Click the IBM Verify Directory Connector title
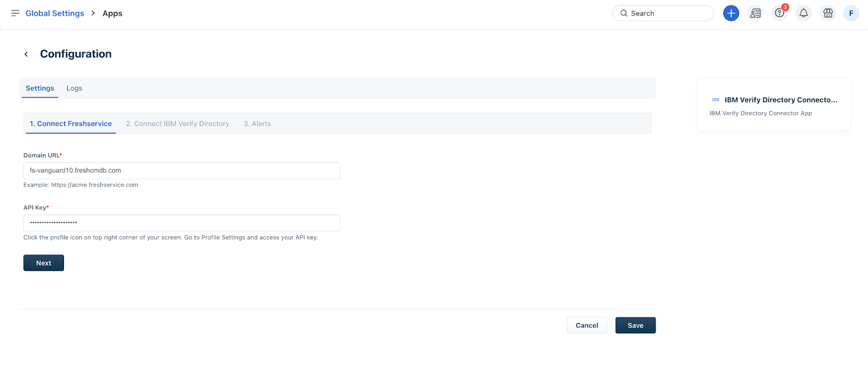868x387 pixels. [781, 100]
